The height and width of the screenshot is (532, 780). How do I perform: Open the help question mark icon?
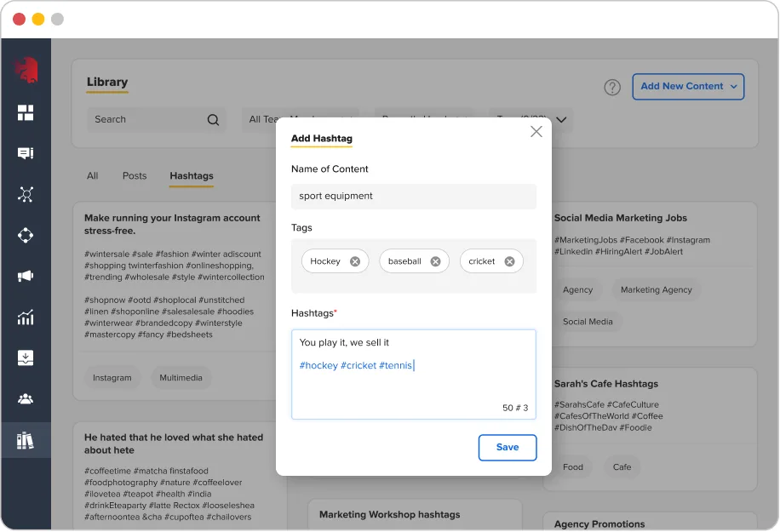pos(612,88)
